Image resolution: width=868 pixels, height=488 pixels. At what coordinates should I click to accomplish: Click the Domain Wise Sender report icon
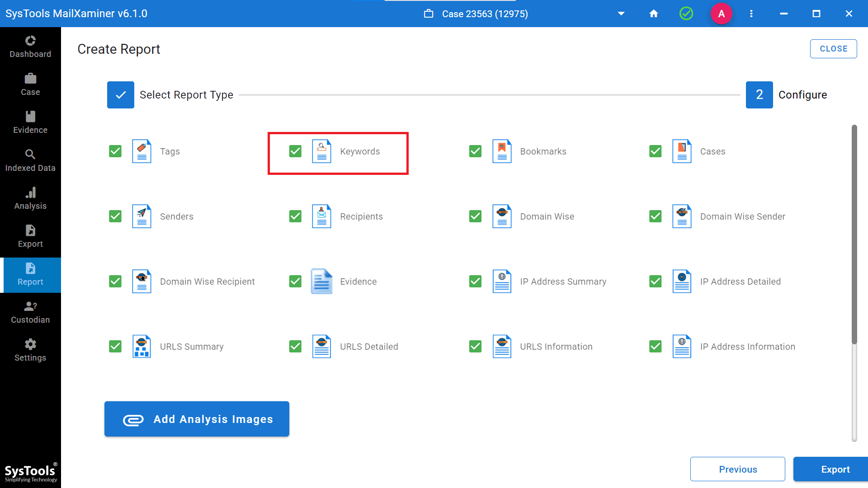coord(682,216)
